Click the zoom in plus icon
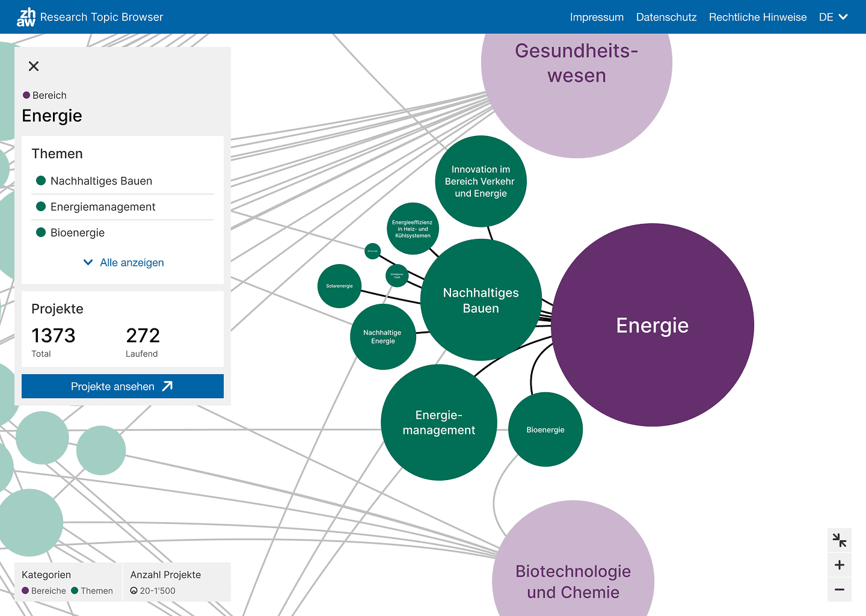Image resolution: width=866 pixels, height=616 pixels. point(840,565)
